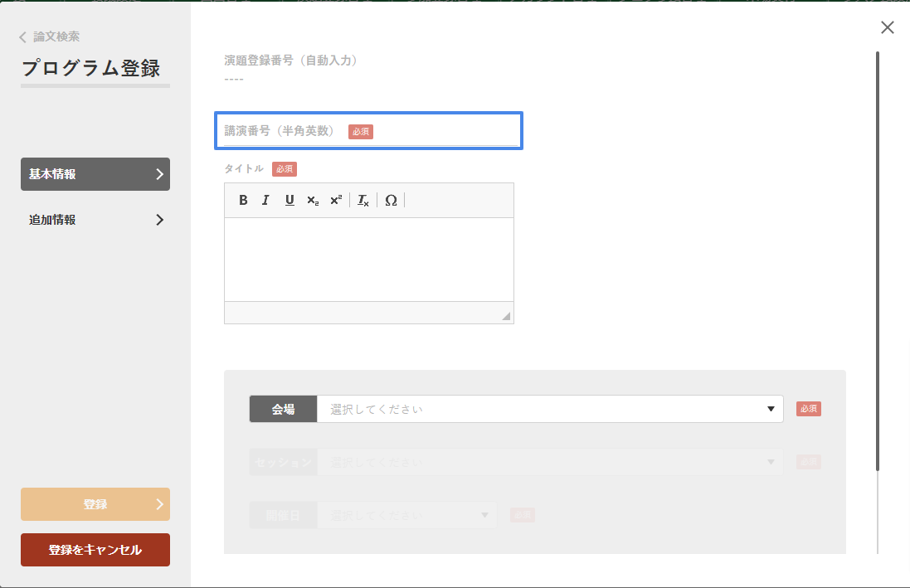
Task: Open the セッション dropdown
Action: point(549,462)
